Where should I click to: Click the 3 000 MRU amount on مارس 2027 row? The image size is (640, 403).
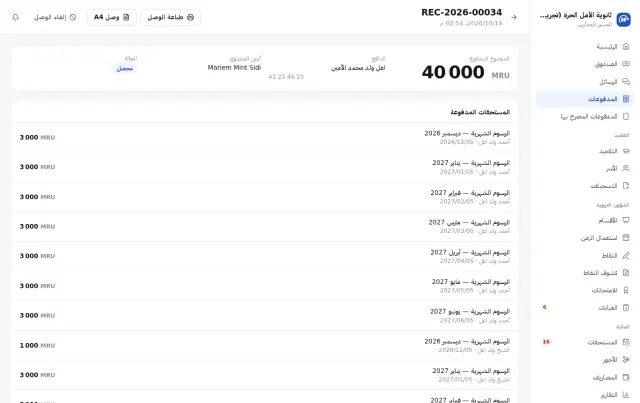click(x=37, y=226)
